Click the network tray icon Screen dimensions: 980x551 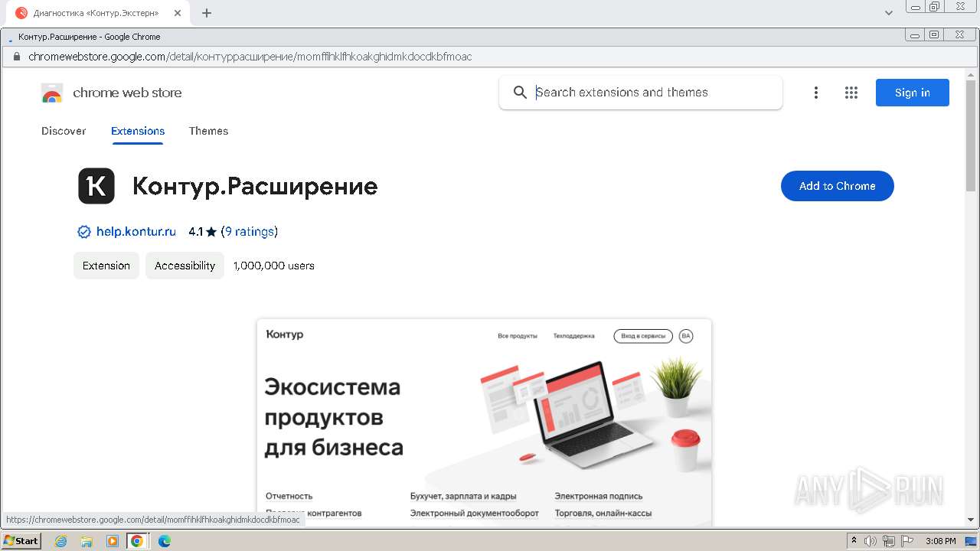point(888,541)
